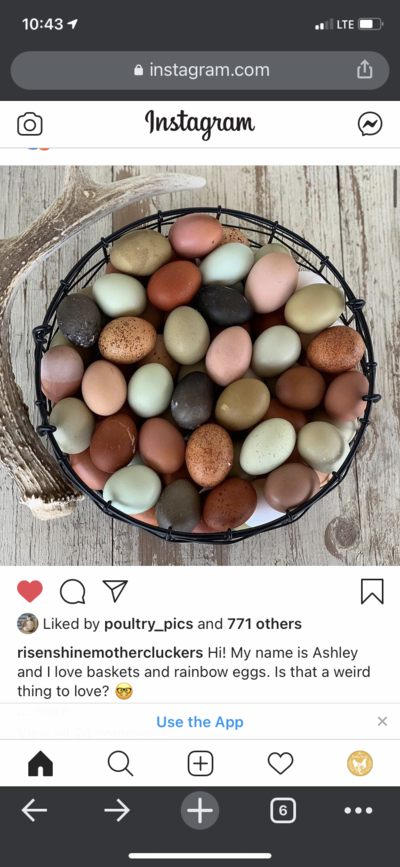Open the poultry_pics liker profile
The image size is (400, 867).
149,624
